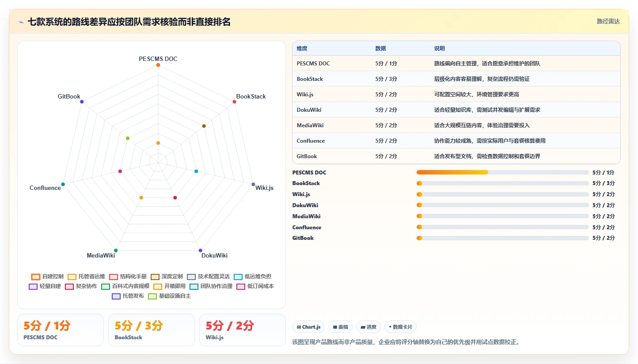Click the red point at the radar's BookStack vertex
This screenshot has width=638, height=364.
pos(234,102)
